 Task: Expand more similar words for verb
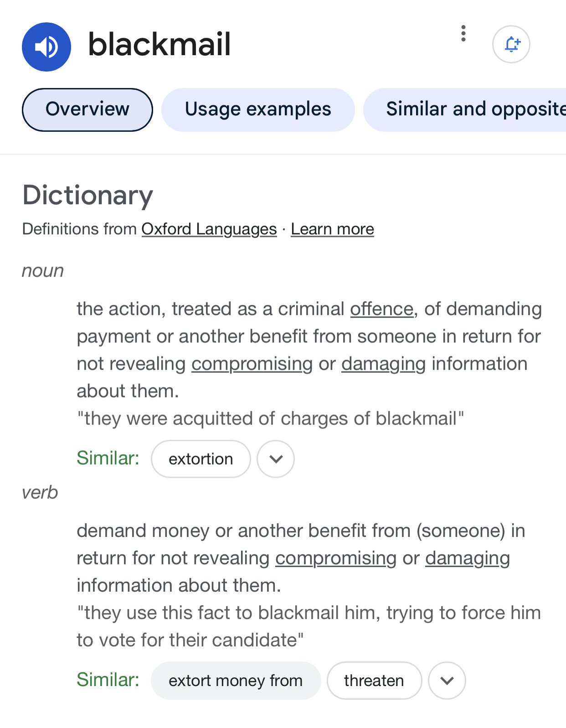447,681
